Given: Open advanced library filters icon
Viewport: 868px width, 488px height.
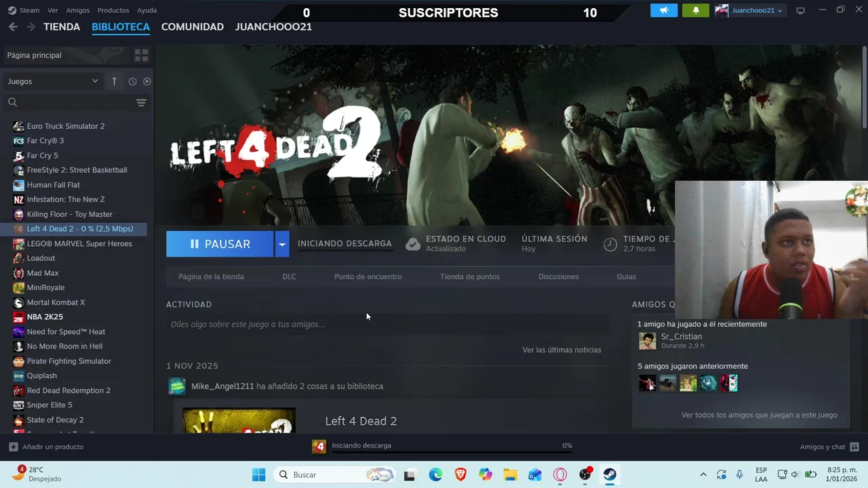Looking at the screenshot, I should coord(141,102).
